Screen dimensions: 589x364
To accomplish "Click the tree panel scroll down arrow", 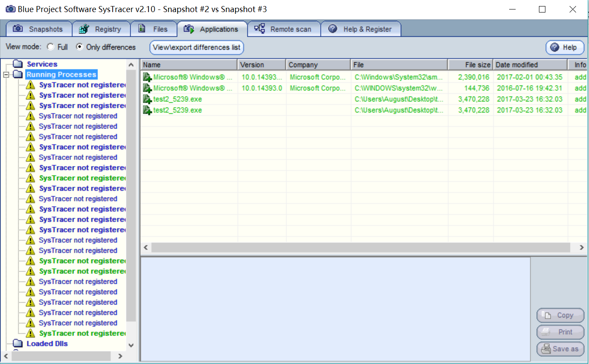I will click(x=131, y=345).
